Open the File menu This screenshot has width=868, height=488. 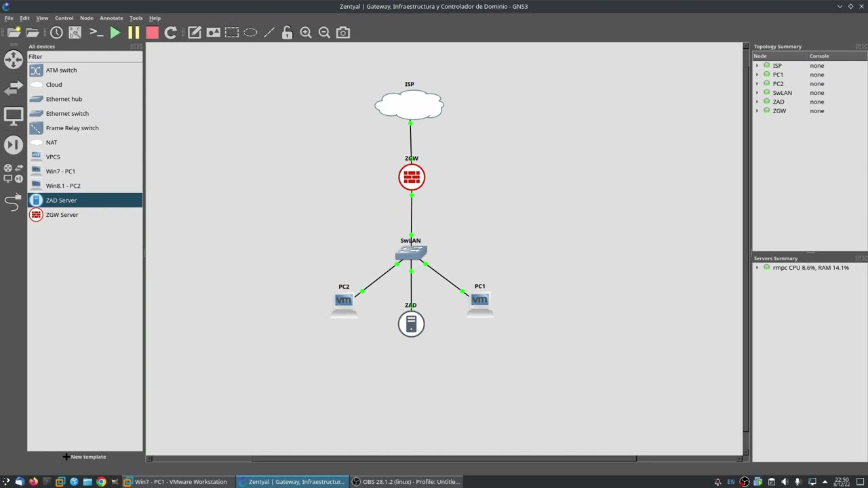click(9, 18)
